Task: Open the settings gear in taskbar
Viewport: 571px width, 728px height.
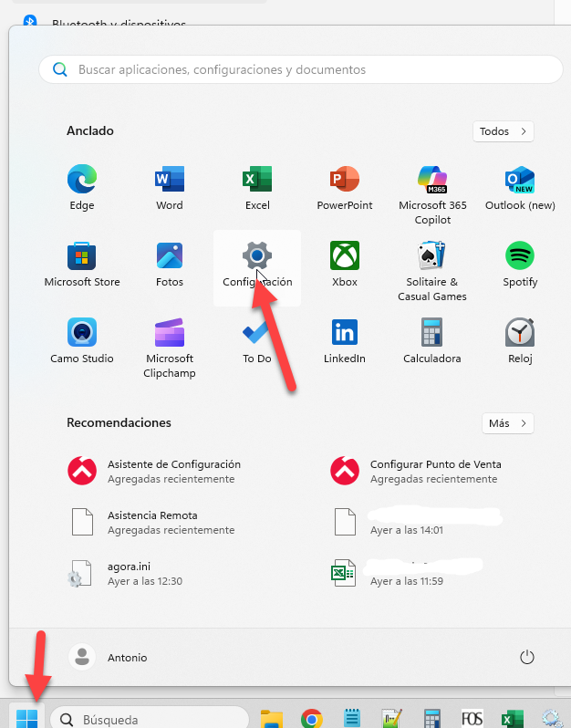Action: (552, 719)
